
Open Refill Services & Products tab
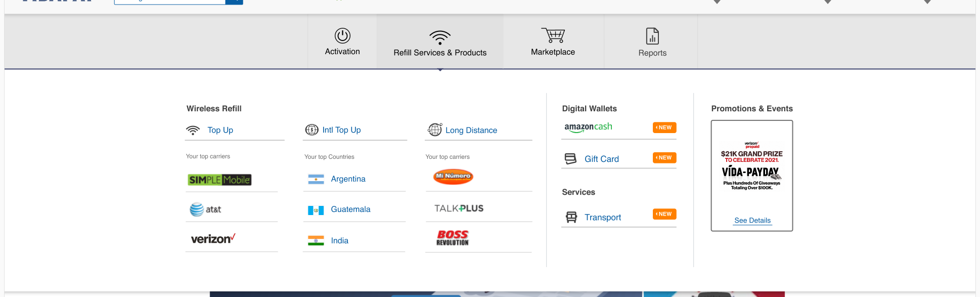[x=440, y=44]
